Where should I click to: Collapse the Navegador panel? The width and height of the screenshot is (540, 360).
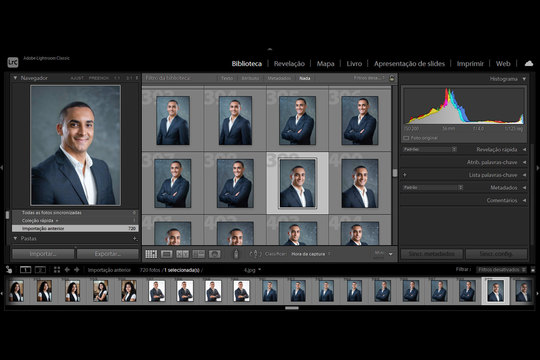15,78
